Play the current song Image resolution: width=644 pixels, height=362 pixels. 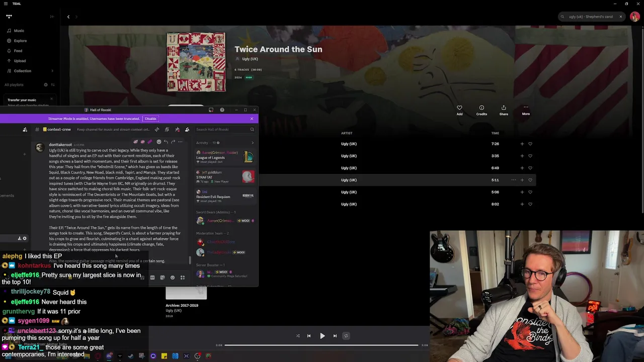[x=322, y=336]
